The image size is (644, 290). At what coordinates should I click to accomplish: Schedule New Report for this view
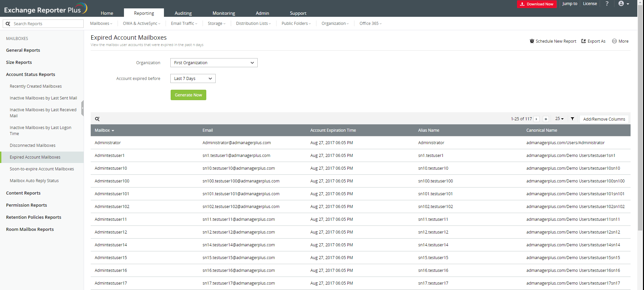(x=553, y=41)
